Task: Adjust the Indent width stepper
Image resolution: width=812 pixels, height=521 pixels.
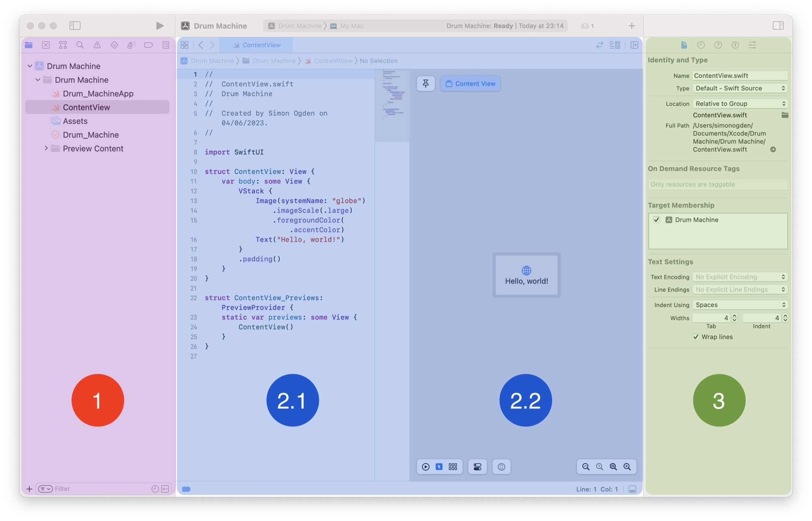Action: 785,318
